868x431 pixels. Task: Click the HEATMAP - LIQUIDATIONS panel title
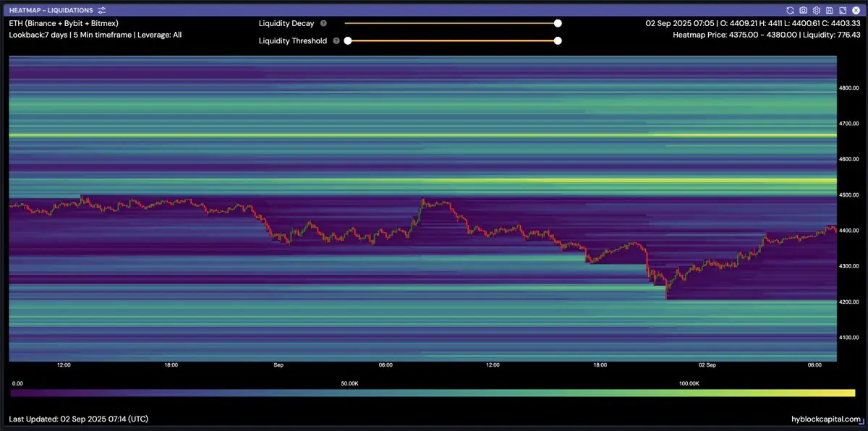[51, 10]
